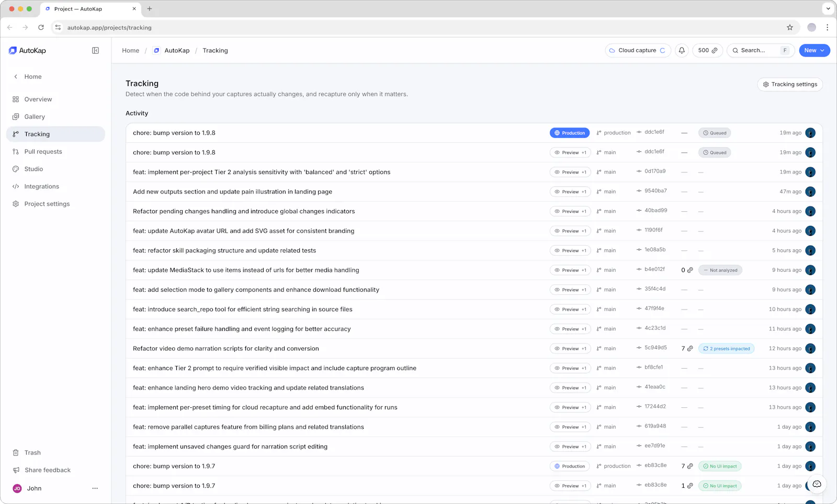Open the chat support bubble icon

click(x=817, y=484)
